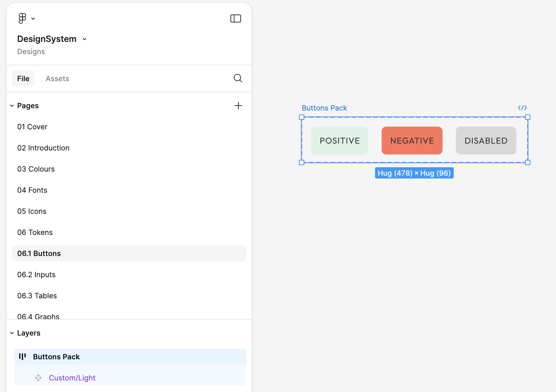Switch to the Assets tab
Screen dimensions: 556x392
57,79
